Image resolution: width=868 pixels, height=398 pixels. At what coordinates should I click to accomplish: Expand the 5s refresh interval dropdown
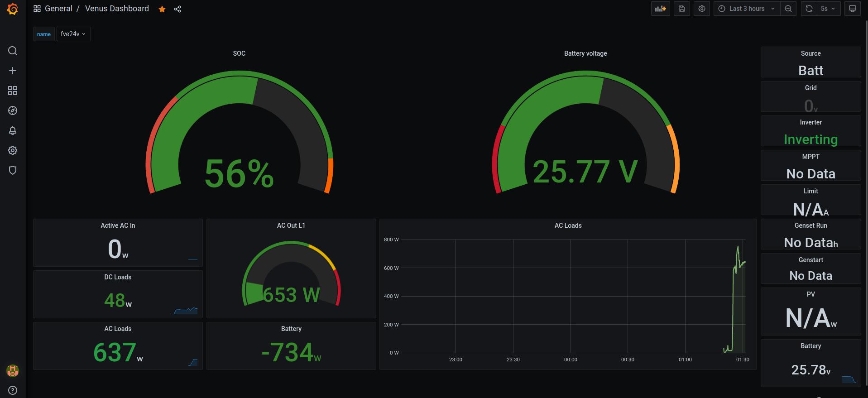click(827, 9)
